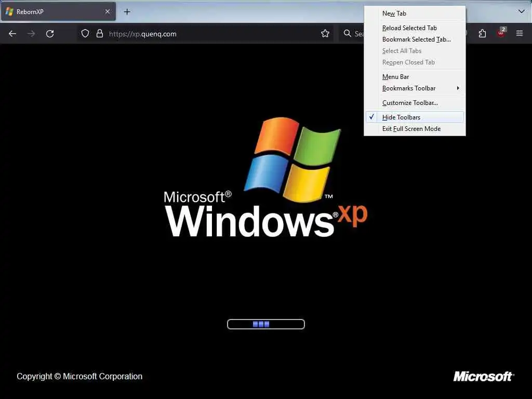The width and height of the screenshot is (532, 399).
Task: Click the Windows flag favicon on tab
Action: point(9,11)
